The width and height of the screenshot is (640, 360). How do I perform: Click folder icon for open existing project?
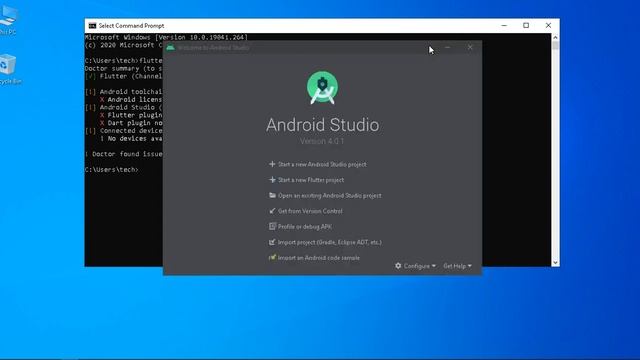pos(272,195)
